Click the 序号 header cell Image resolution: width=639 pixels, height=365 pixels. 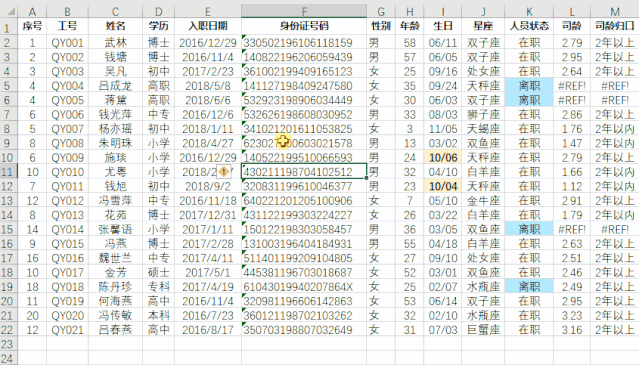pyautogui.click(x=32, y=26)
